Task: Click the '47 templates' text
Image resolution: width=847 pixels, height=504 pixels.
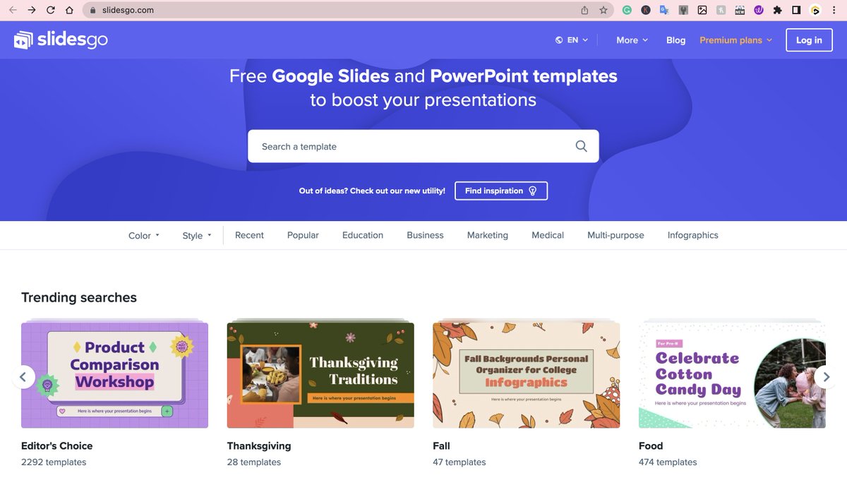Action: coord(459,462)
